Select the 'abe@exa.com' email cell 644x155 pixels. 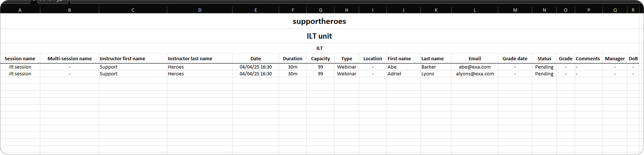[475, 67]
